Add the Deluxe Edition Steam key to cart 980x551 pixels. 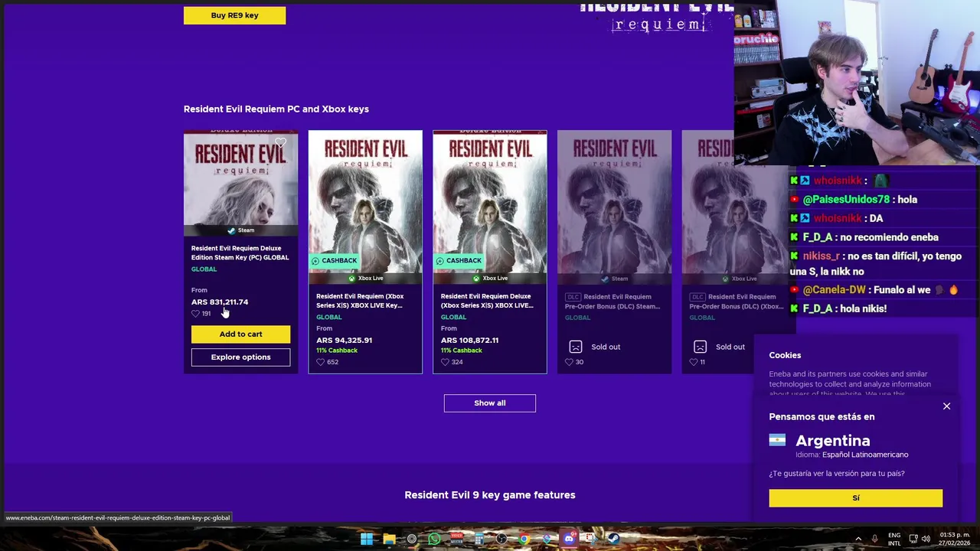(x=240, y=334)
